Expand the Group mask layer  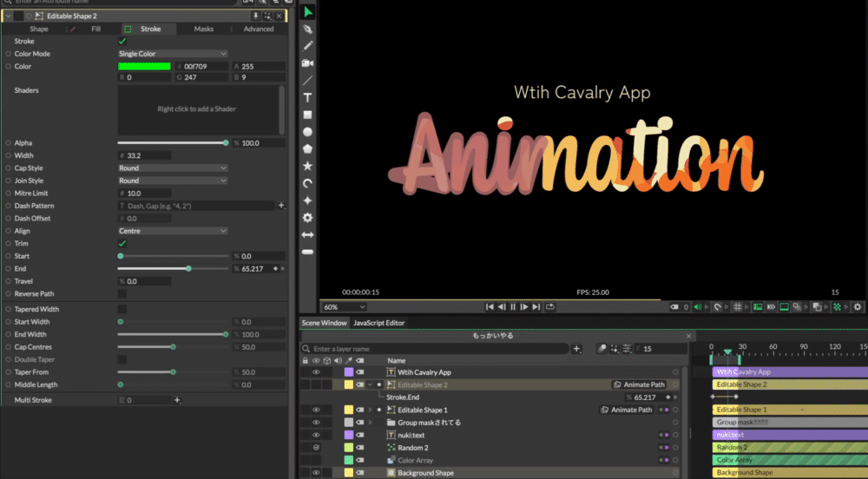click(370, 423)
